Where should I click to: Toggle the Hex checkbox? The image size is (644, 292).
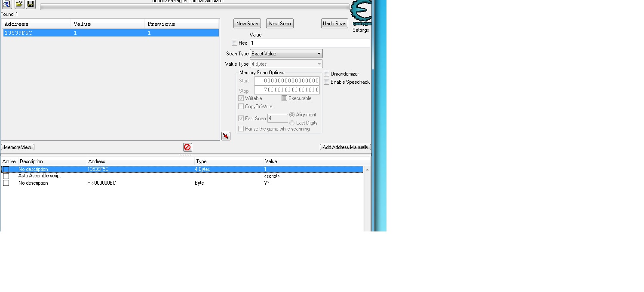coord(234,43)
